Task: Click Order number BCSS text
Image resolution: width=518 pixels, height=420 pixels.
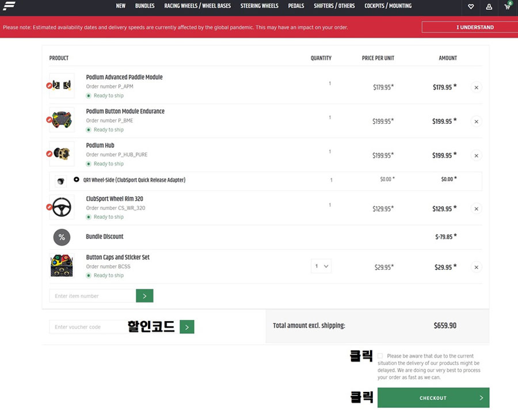Action: pos(108,266)
